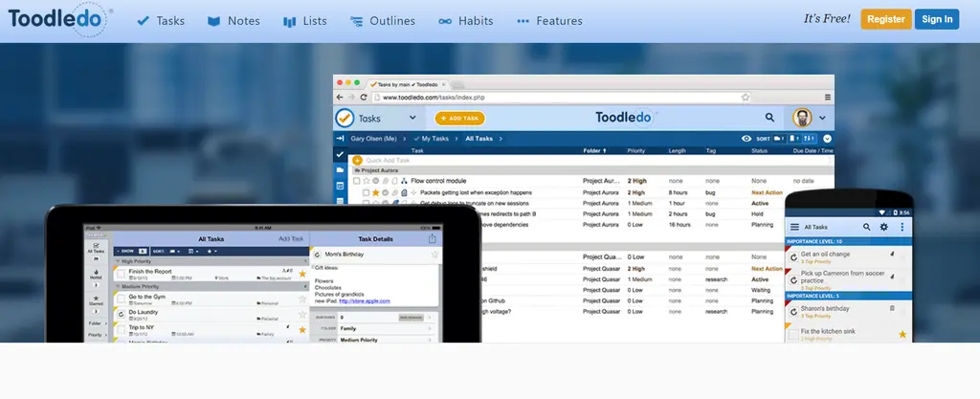Open the star sort dropdown in tablet toolbar

point(212,251)
